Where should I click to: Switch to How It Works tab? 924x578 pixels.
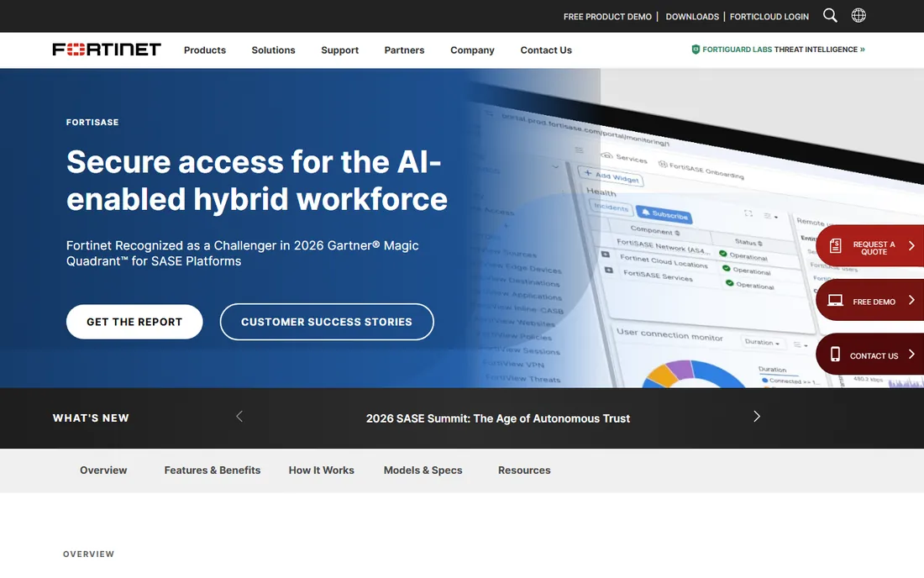321,470
